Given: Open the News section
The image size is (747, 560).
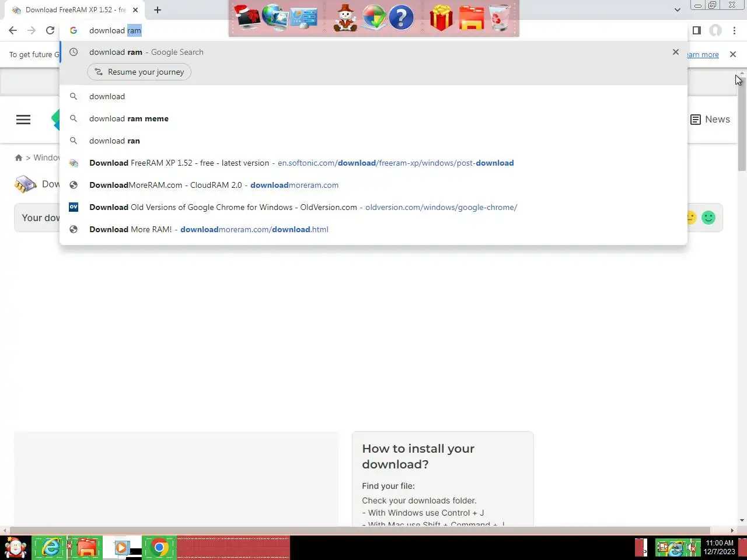Looking at the screenshot, I should (710, 119).
